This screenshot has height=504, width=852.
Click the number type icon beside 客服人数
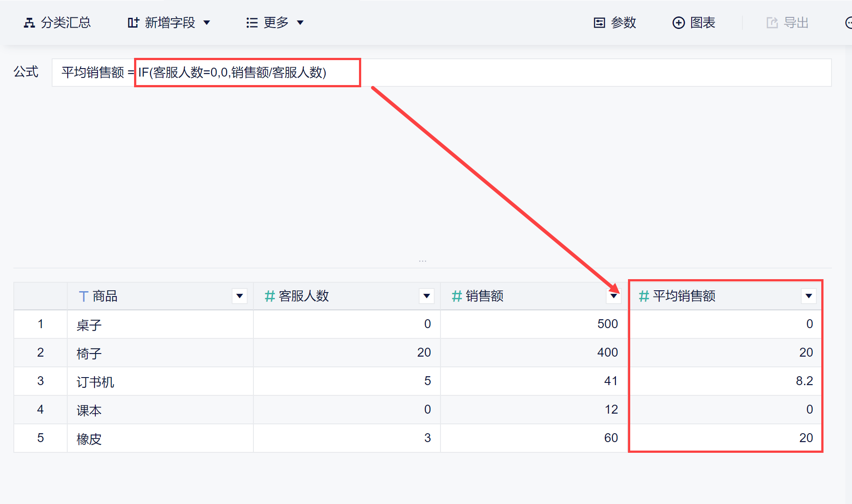pyautogui.click(x=269, y=296)
